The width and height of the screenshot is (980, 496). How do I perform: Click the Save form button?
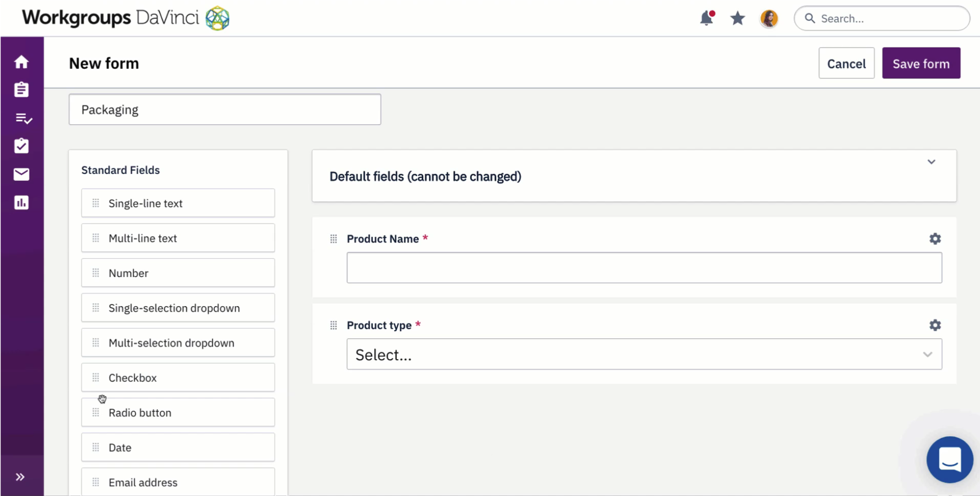click(x=921, y=63)
